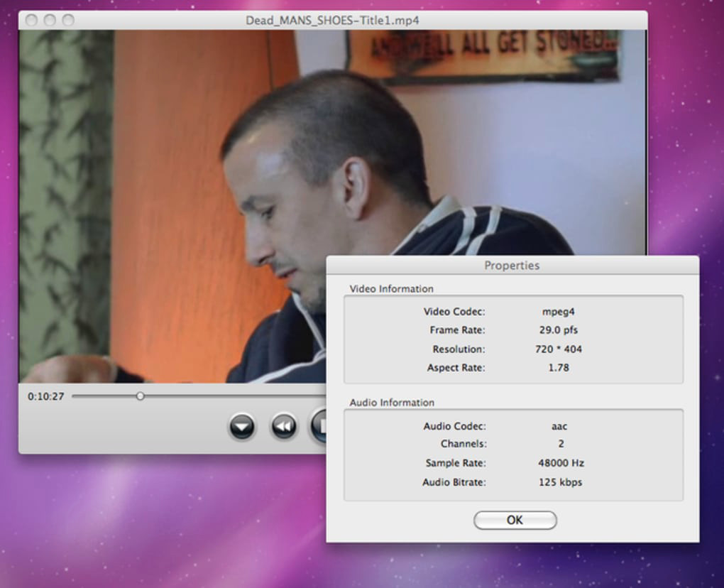Click the Audio Codec: label

point(455,426)
